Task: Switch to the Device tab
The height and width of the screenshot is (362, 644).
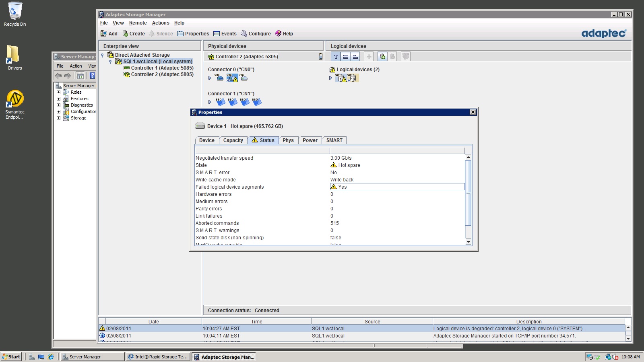Action: (x=207, y=140)
